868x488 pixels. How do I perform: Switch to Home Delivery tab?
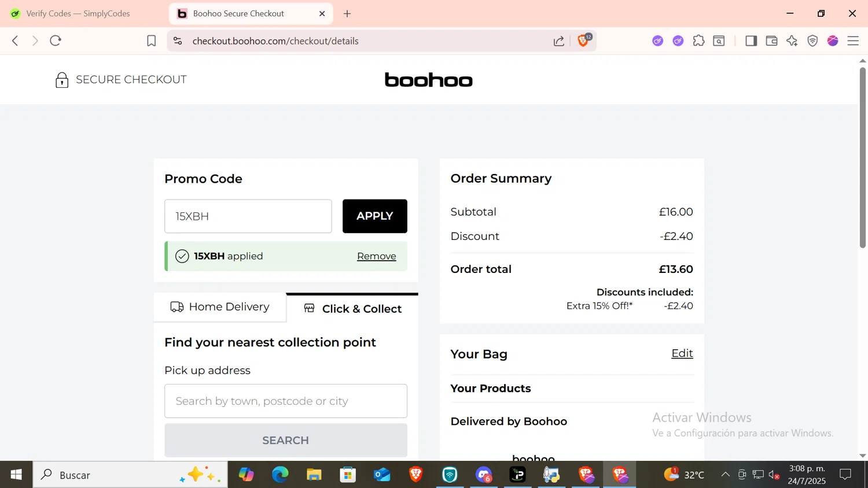(x=220, y=307)
